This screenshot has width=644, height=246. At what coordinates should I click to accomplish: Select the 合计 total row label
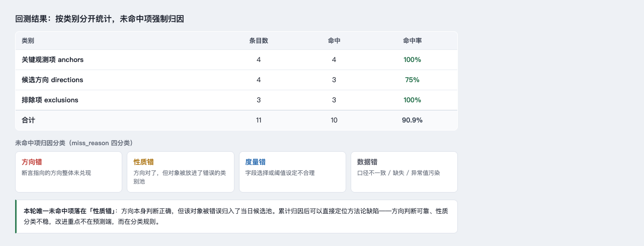pos(28,120)
